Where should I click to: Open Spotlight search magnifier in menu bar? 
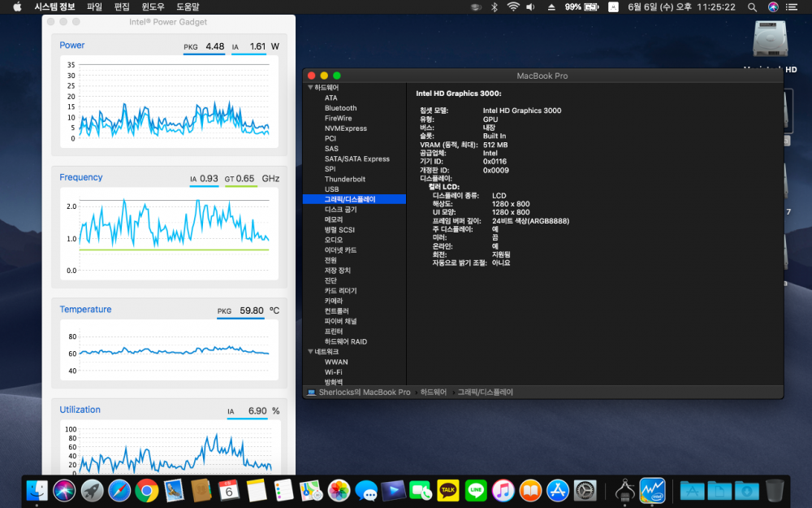(752, 7)
